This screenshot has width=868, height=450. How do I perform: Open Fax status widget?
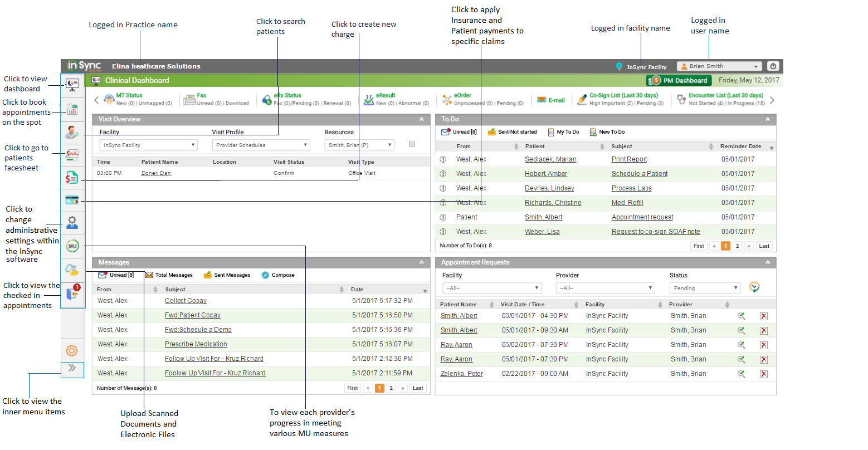(x=216, y=99)
